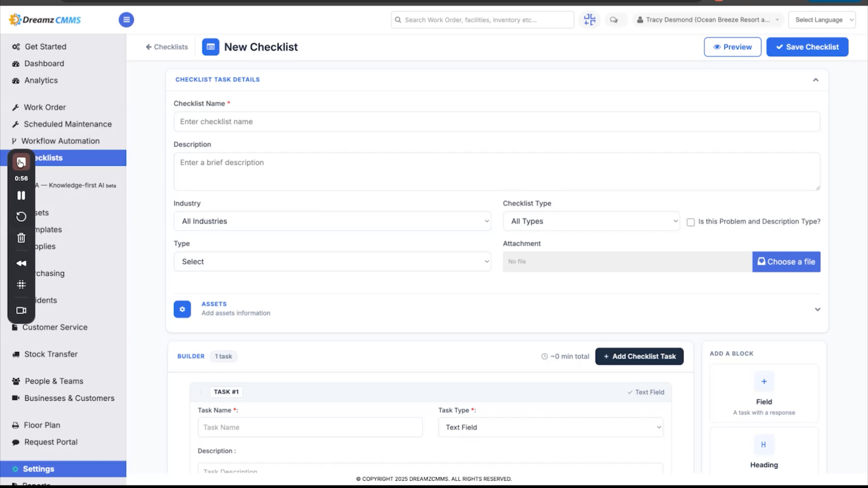This screenshot has width=868, height=488.
Task: Open the QR scan icon in header
Action: coord(590,20)
